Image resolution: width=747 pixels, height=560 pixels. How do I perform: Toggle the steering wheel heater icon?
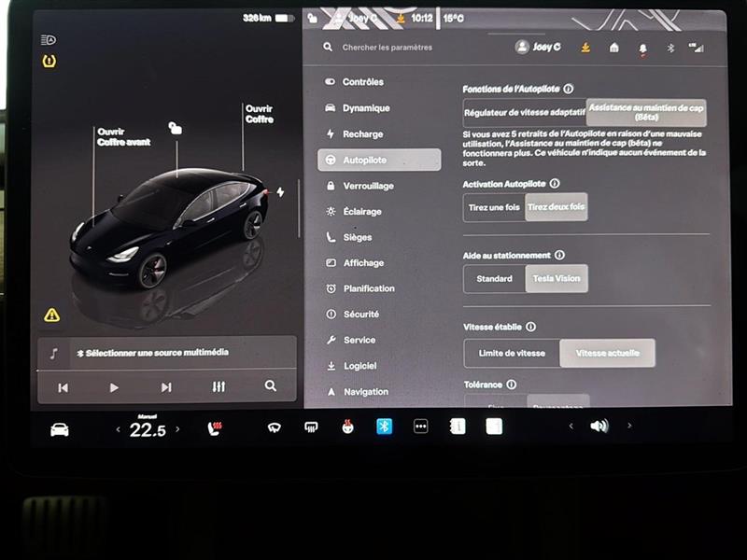click(347, 427)
